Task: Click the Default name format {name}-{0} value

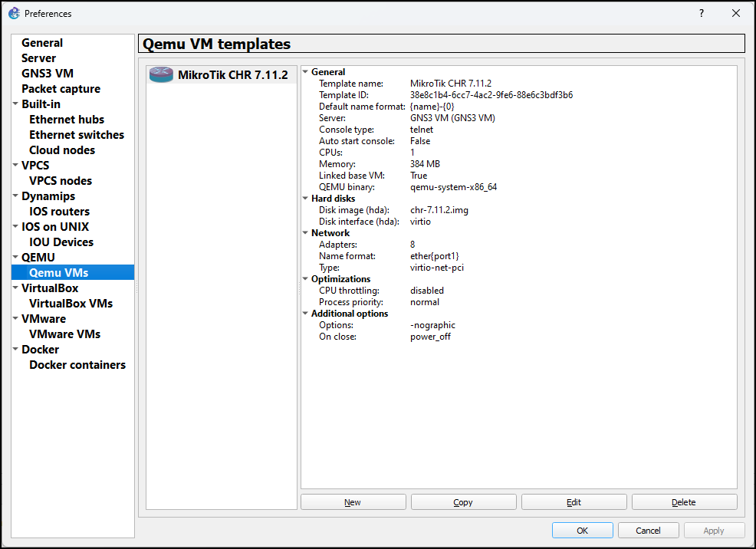Action: (x=432, y=107)
